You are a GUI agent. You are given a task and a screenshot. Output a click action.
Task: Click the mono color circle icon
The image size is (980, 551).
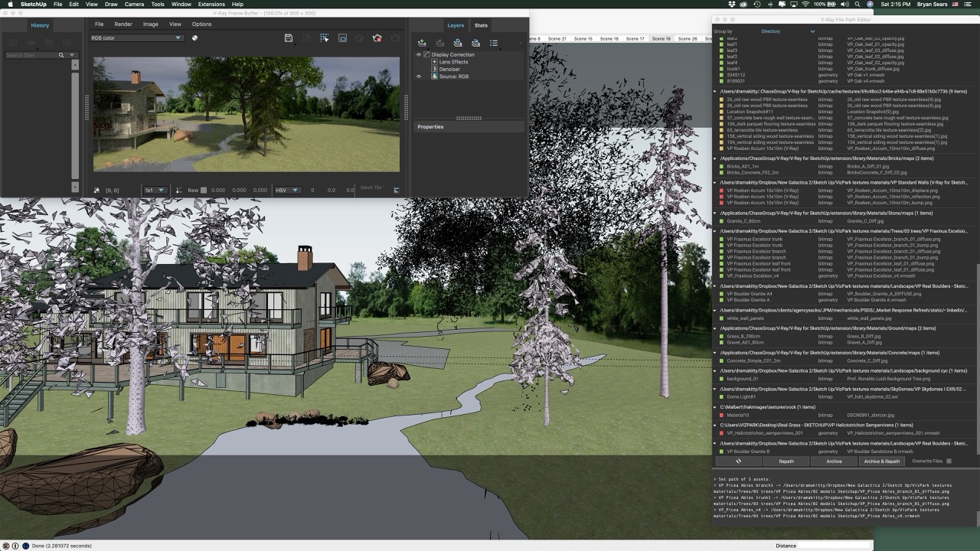click(194, 37)
